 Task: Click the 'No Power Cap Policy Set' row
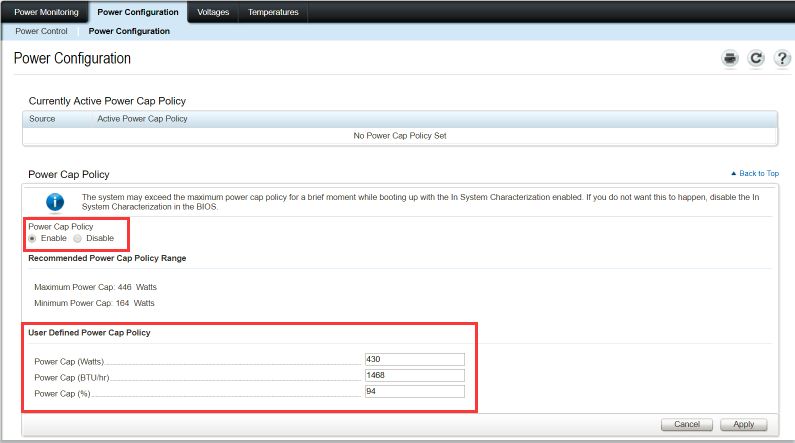pos(400,136)
